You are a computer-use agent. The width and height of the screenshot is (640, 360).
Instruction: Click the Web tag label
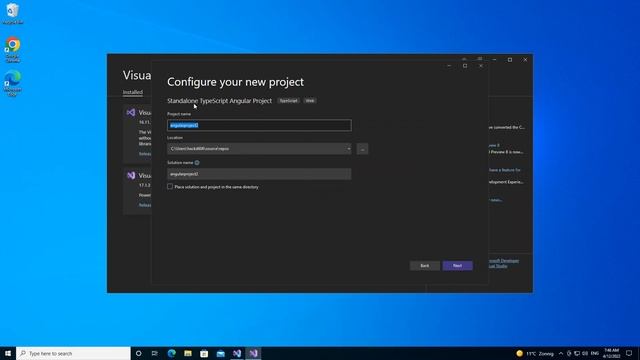(310, 101)
